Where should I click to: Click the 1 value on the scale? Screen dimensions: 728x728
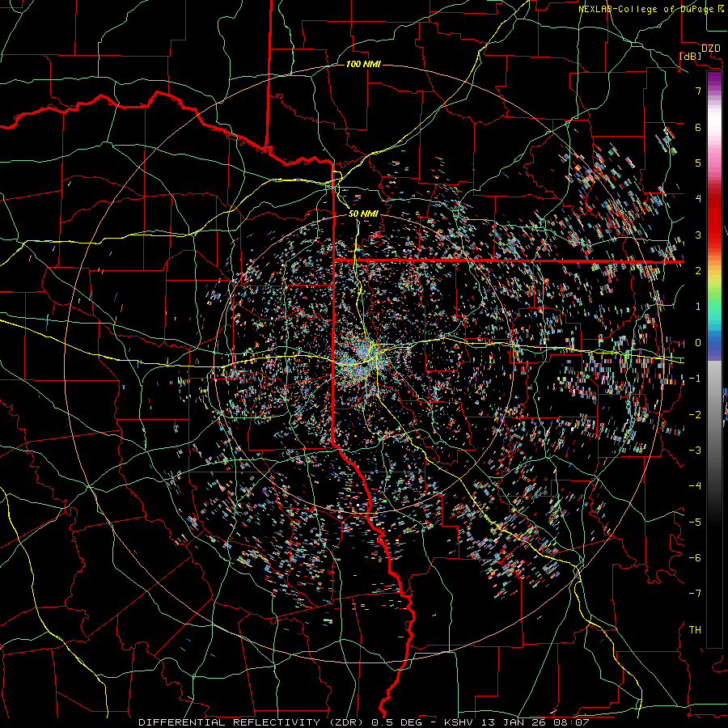(x=698, y=307)
